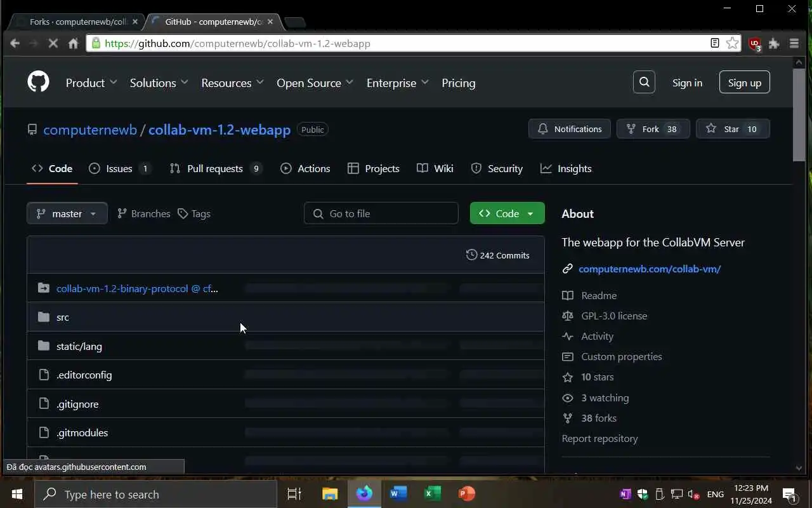Open the uBlock Origin extension icon
Image resolution: width=812 pixels, height=508 pixels.
pyautogui.click(x=754, y=44)
